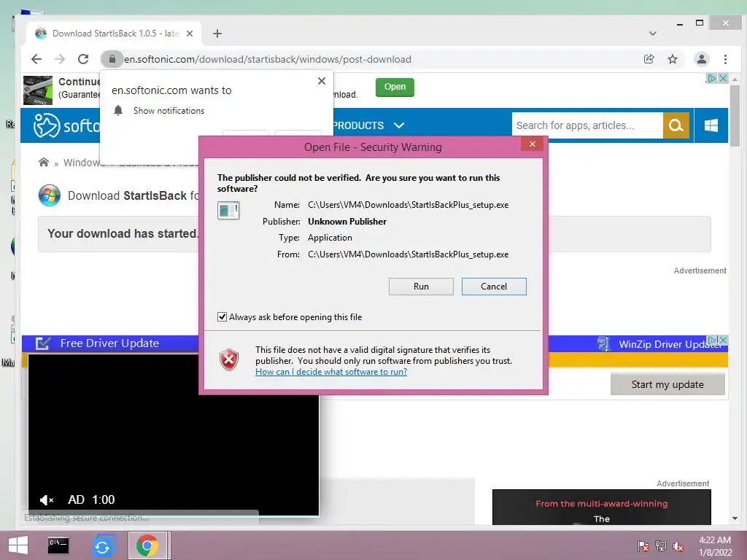Screen dimensions: 747x560
Task: Click the Free Driver Update banner
Action: (109, 343)
